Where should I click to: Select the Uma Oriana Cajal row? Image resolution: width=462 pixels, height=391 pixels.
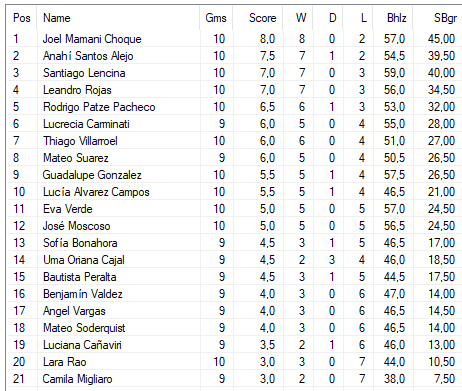234,260
